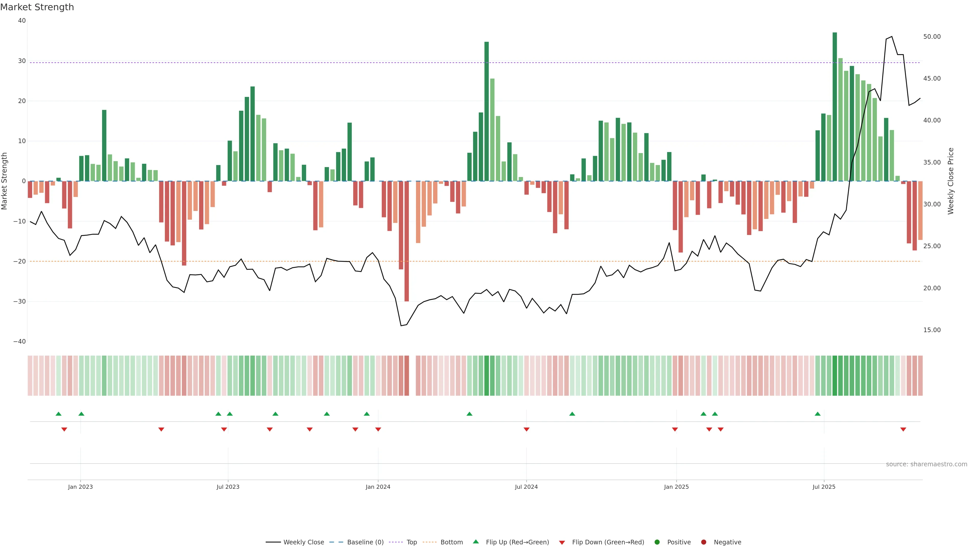The width and height of the screenshot is (980, 551).
Task: Click the rightmost red flip-down triangle marker
Action: point(903,429)
